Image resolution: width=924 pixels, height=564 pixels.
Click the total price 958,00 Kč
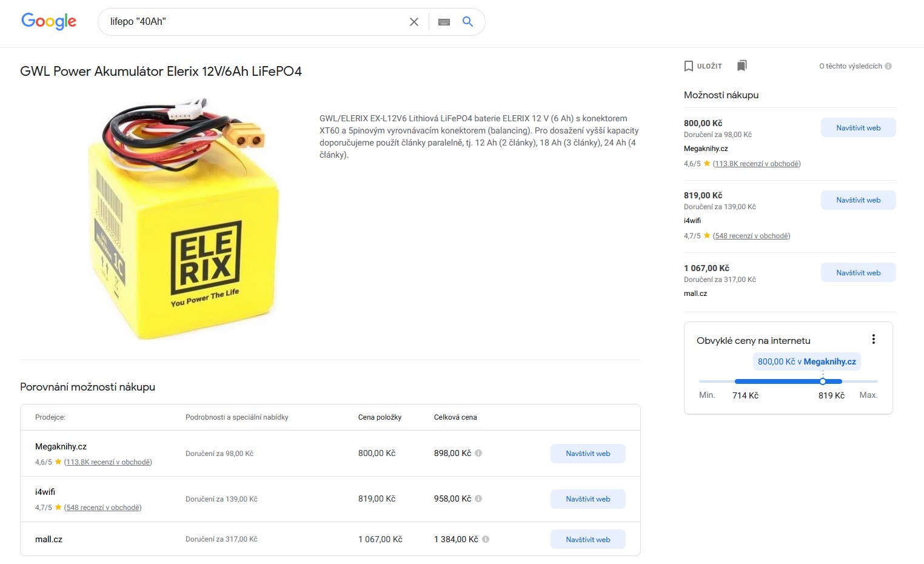point(452,499)
